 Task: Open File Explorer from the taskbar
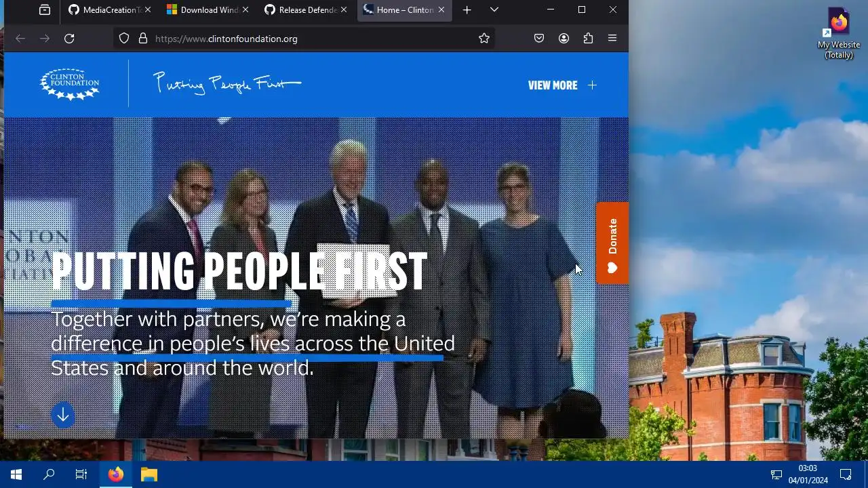[149, 474]
